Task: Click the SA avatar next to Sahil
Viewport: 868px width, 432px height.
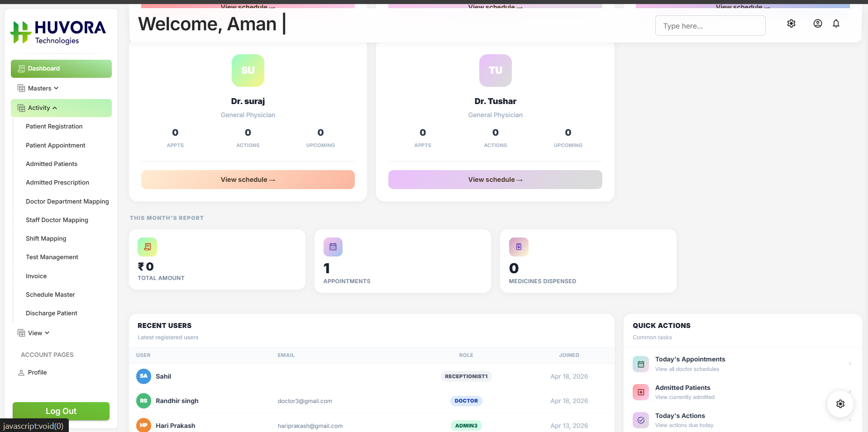Action: pyautogui.click(x=144, y=376)
